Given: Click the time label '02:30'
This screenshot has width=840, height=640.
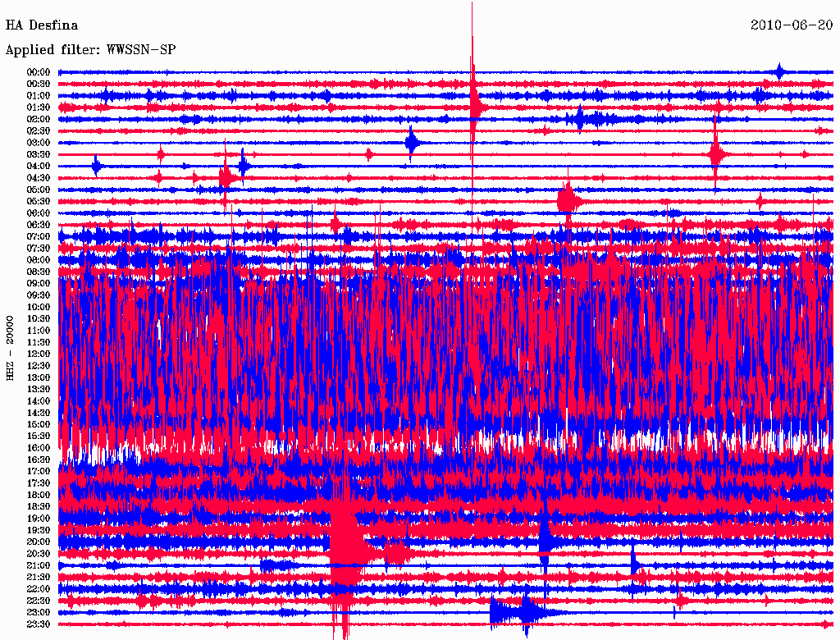Looking at the screenshot, I should pyautogui.click(x=39, y=130).
